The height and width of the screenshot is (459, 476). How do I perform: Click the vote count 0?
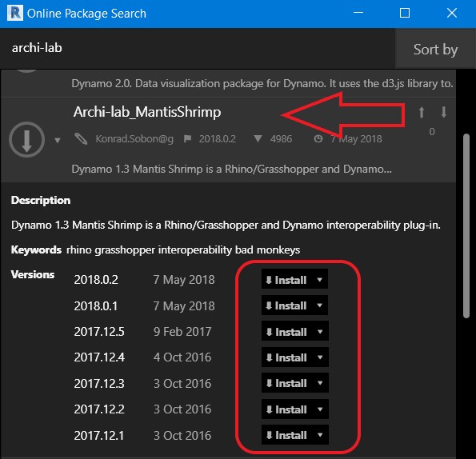click(432, 132)
